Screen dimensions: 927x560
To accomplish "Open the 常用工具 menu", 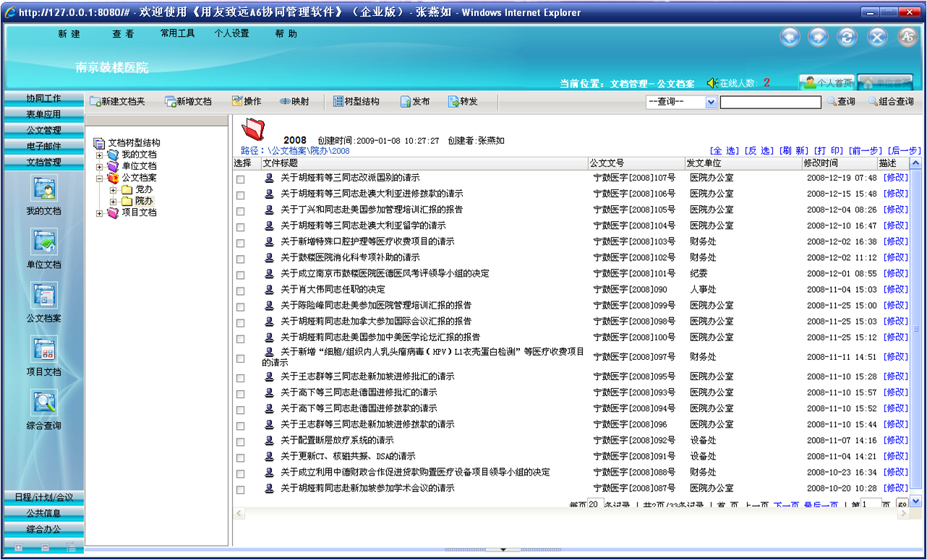I will point(177,33).
